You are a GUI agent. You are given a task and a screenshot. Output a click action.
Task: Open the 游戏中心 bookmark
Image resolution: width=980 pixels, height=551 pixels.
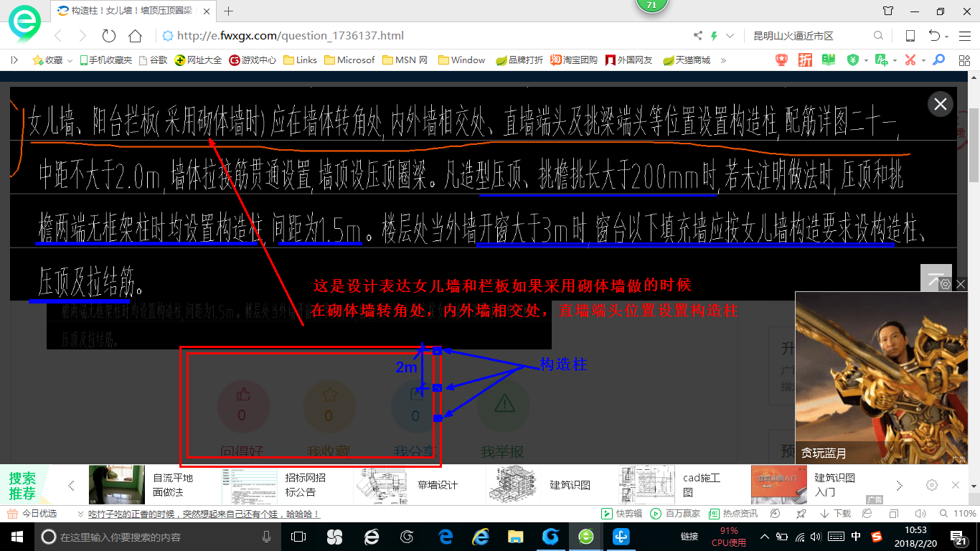pos(253,60)
